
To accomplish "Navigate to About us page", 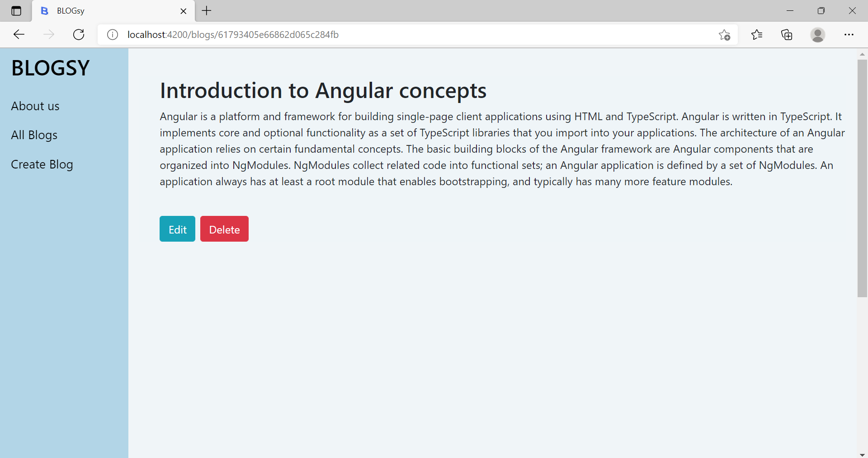I will click(x=35, y=106).
